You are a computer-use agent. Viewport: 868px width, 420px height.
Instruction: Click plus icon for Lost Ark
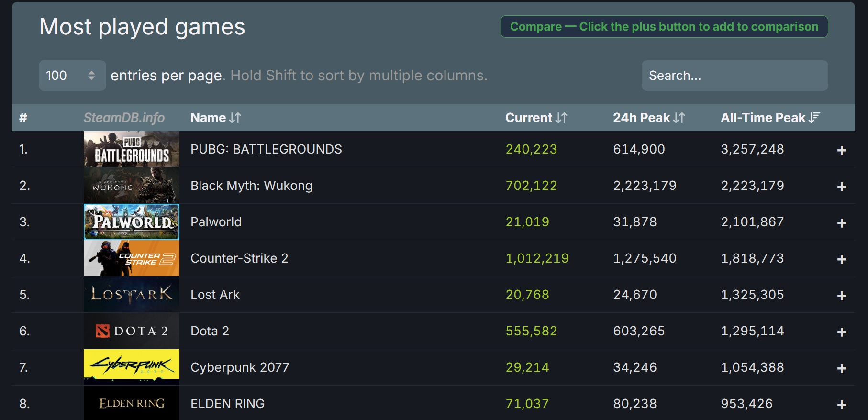click(842, 296)
